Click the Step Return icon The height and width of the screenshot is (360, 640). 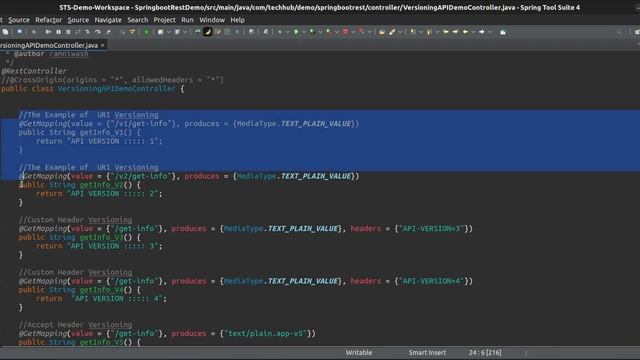tap(108, 32)
